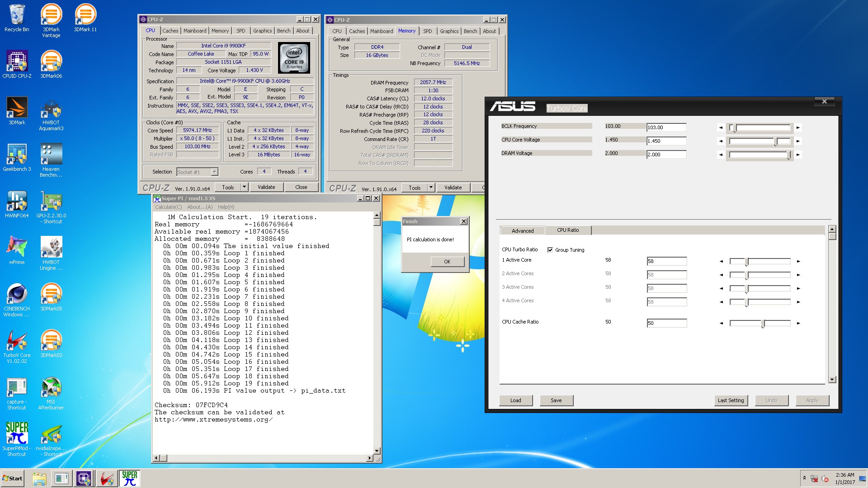
Task: Decrease 1 Active Core ratio with left arrow
Action: point(721,262)
